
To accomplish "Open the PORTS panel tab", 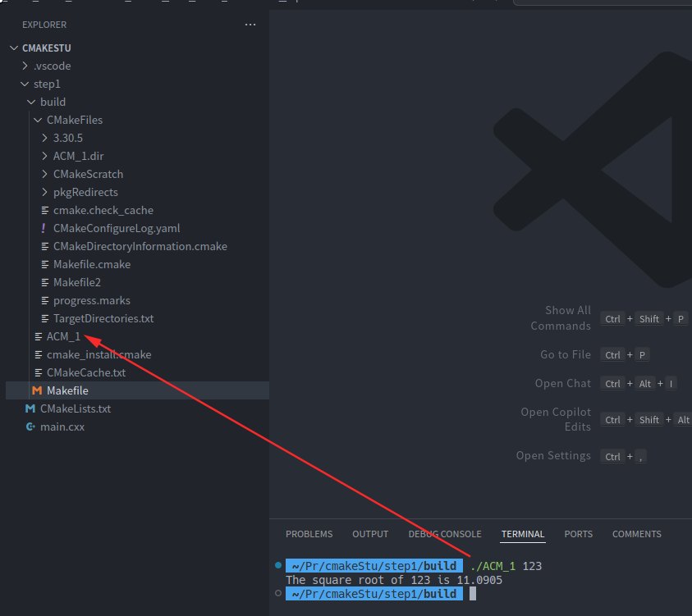I will (578, 534).
